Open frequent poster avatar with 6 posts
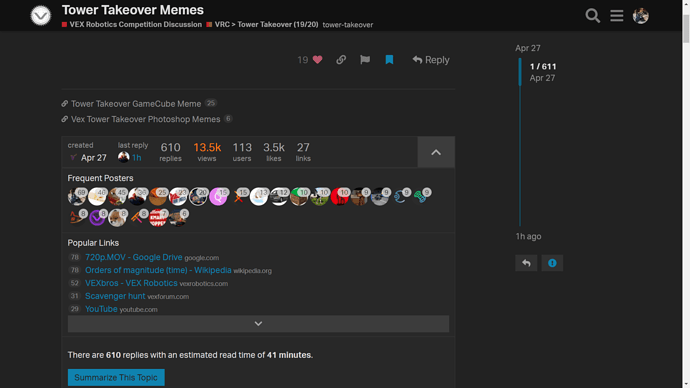The width and height of the screenshot is (690, 388). (x=178, y=218)
